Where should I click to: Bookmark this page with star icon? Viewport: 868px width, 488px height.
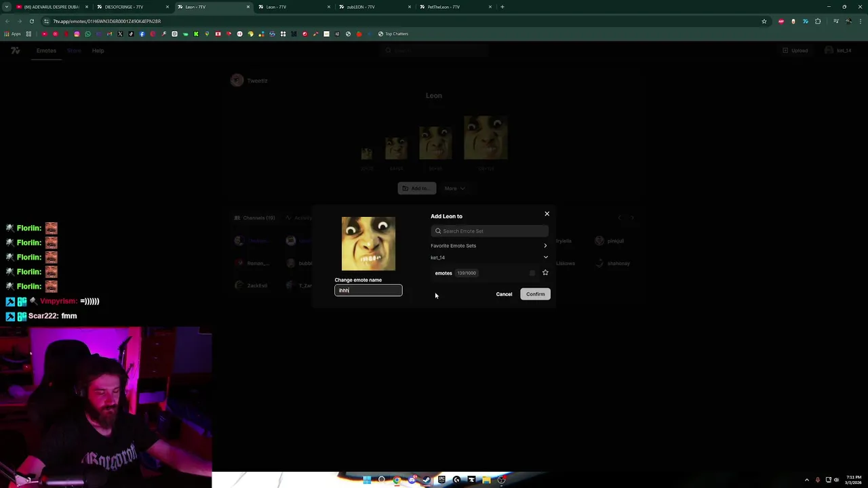click(764, 21)
